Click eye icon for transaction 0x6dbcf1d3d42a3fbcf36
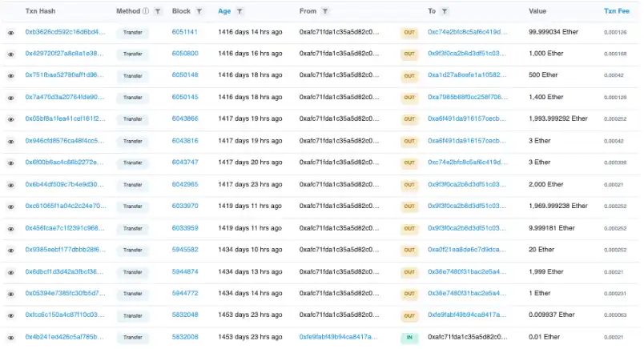The height and width of the screenshot is (349, 644). coord(11,272)
